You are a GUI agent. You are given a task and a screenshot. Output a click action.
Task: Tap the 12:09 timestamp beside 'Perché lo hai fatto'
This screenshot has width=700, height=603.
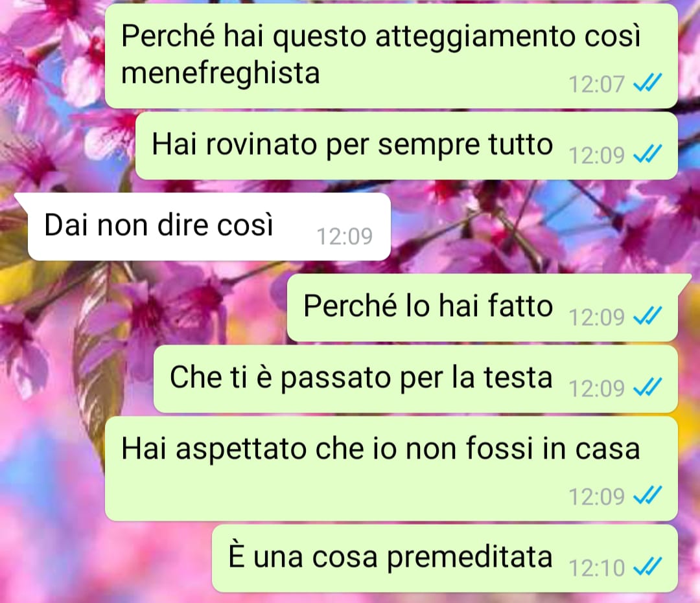coord(596,317)
